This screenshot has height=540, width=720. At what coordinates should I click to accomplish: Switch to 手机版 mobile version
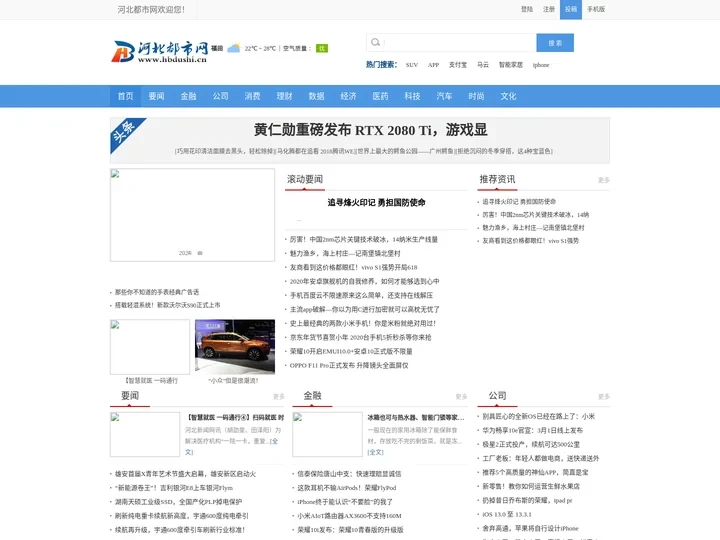(x=596, y=9)
